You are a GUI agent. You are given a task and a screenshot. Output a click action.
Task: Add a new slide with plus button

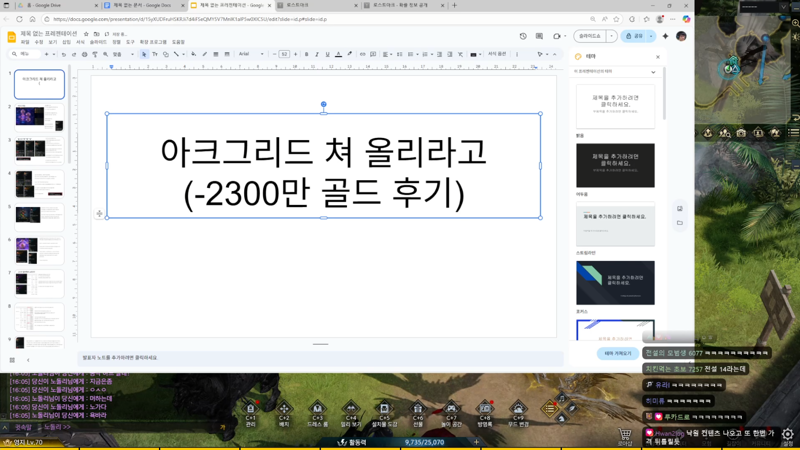[x=46, y=54]
